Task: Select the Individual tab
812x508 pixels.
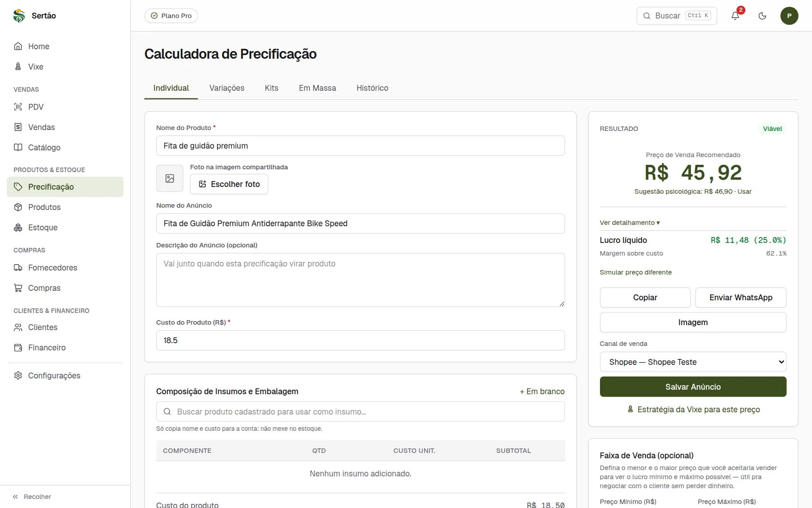Action: 171,88
